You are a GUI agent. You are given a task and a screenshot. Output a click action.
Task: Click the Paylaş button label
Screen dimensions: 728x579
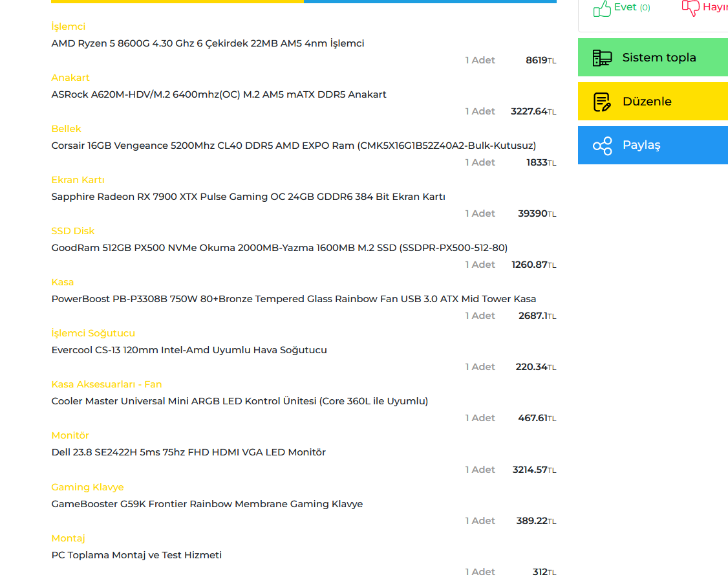pos(641,145)
